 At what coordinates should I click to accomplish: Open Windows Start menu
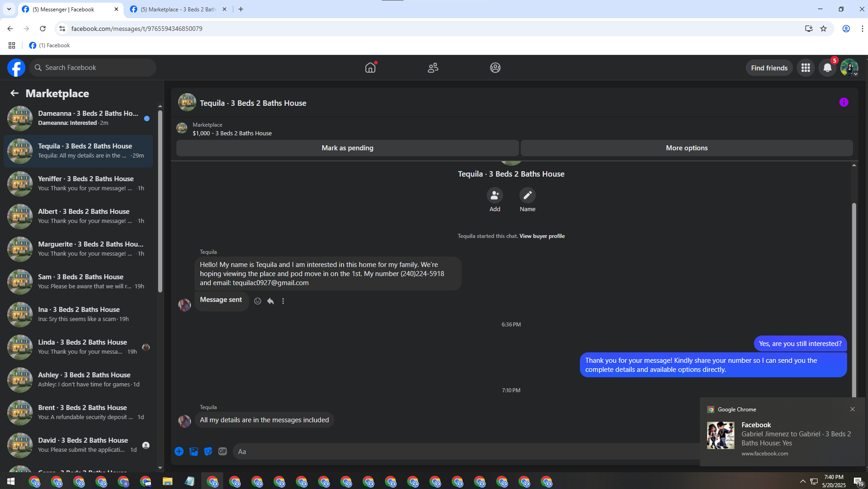(x=11, y=481)
